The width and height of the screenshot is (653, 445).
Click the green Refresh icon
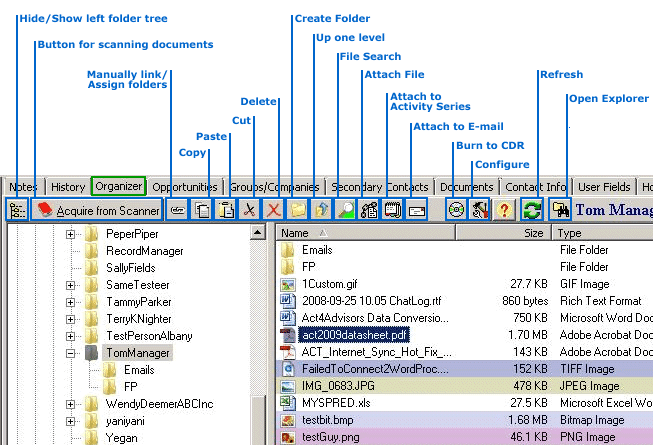point(533,210)
